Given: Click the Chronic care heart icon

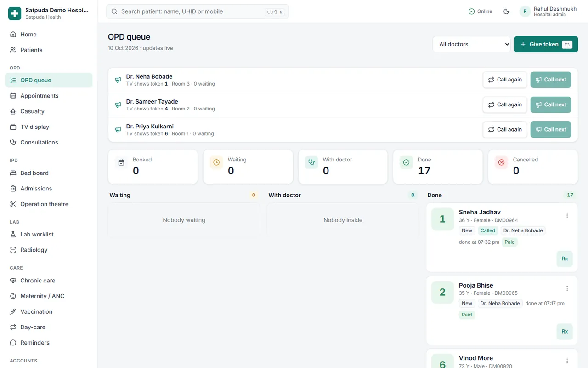Looking at the screenshot, I should click(13, 281).
